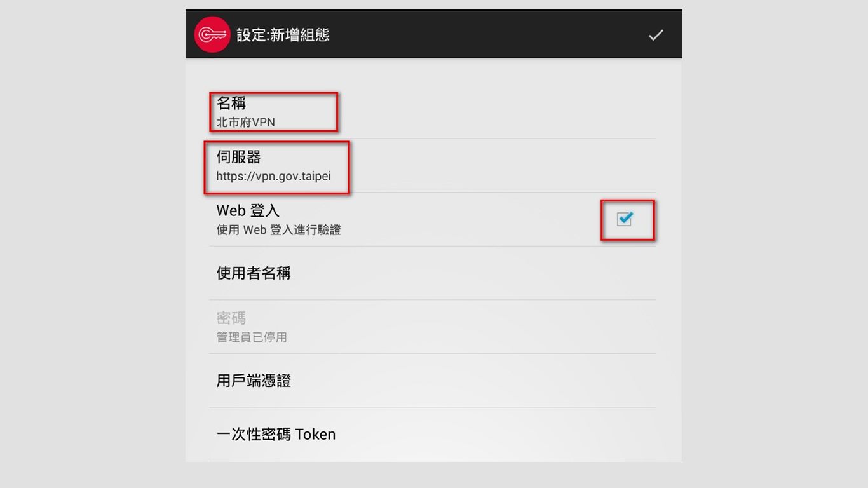This screenshot has width=868, height=488.
Task: Open the 使用者名稱 setting
Action: [x=254, y=273]
